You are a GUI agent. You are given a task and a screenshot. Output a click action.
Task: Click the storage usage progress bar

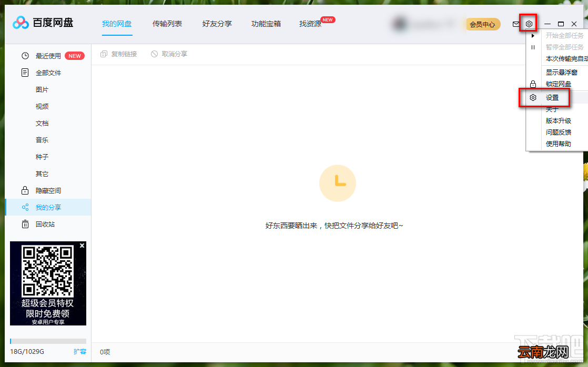48,341
